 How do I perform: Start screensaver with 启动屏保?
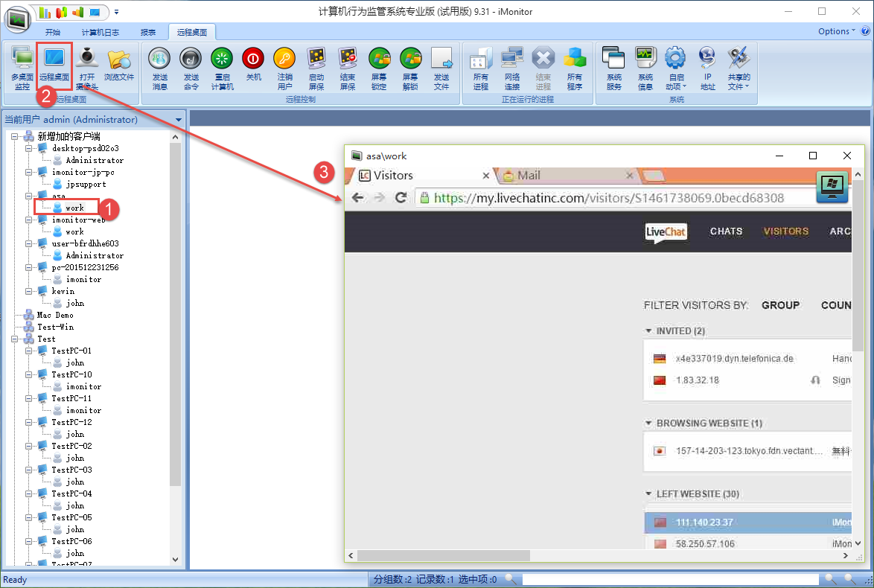point(316,68)
